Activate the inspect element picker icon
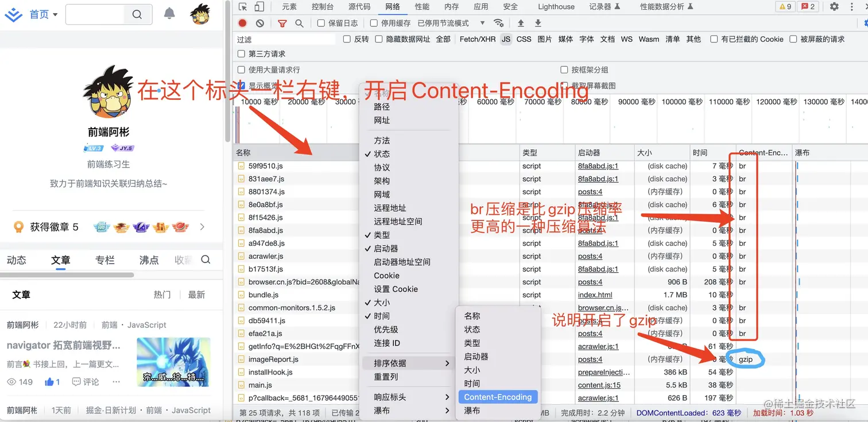 [243, 7]
